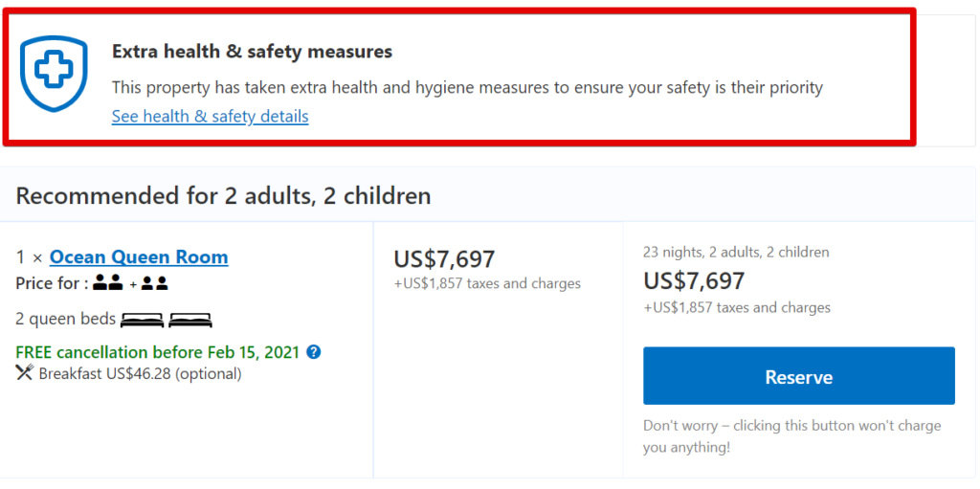
Task: Click the breakfast fork and knife icon
Action: tap(25, 373)
